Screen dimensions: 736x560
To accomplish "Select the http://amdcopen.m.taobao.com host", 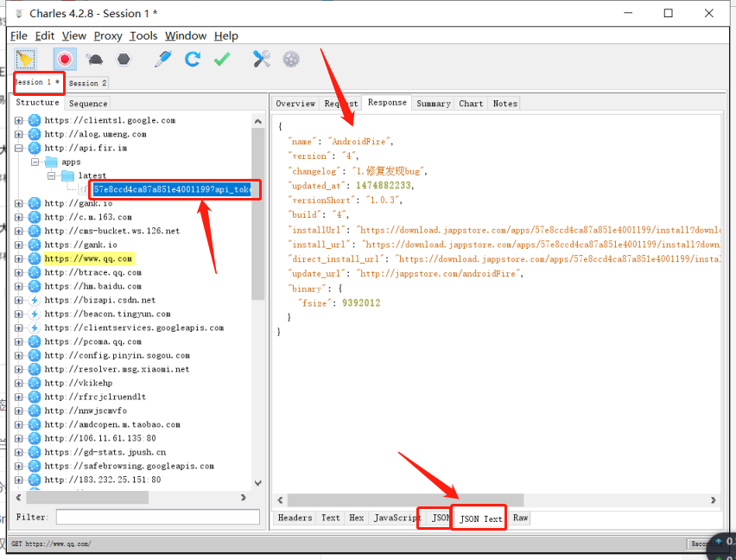I will pyautogui.click(x=112, y=424).
